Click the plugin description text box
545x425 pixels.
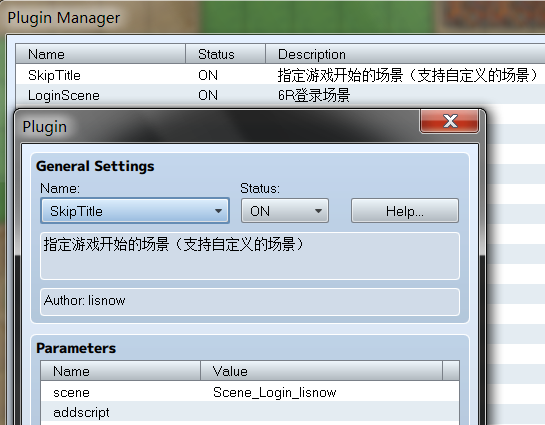[250, 256]
